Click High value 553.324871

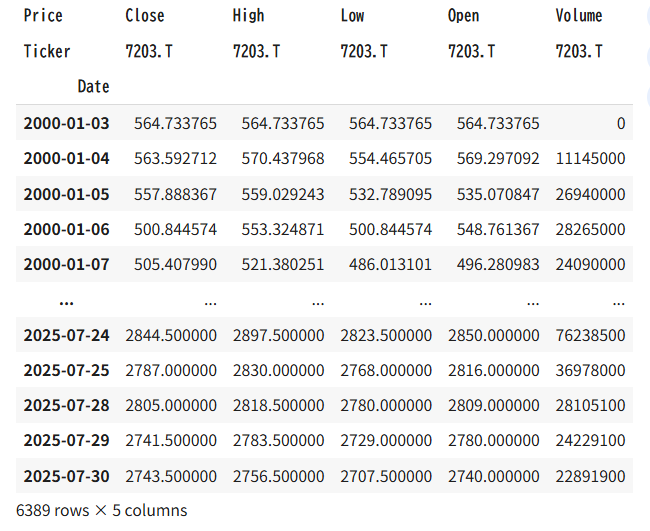283,230
